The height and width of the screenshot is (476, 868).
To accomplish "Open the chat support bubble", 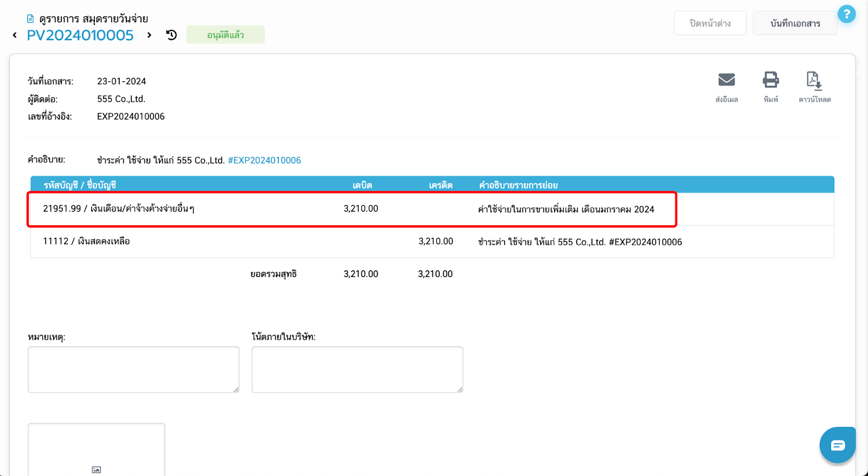I will pyautogui.click(x=837, y=445).
